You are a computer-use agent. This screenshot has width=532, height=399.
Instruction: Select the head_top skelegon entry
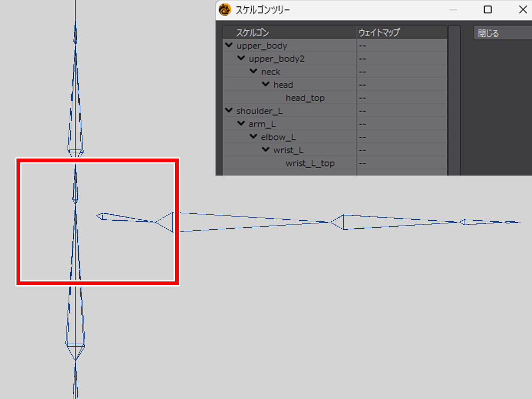pyautogui.click(x=305, y=98)
